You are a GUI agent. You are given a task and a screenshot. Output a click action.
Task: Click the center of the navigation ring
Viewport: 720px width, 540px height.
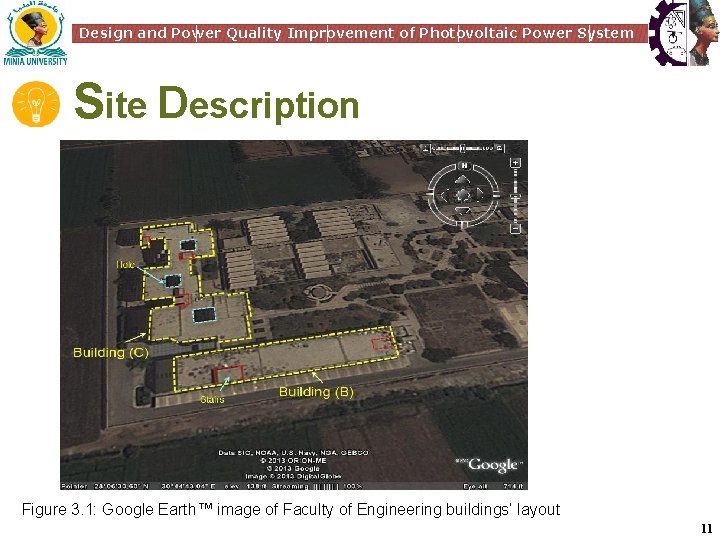tap(463, 195)
